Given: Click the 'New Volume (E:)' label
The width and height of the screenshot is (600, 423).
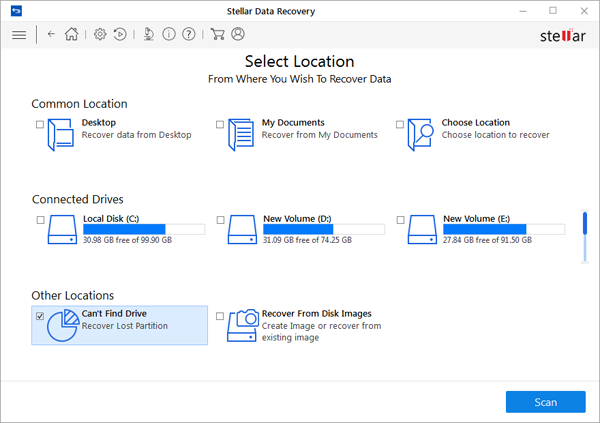Looking at the screenshot, I should click(x=476, y=219).
